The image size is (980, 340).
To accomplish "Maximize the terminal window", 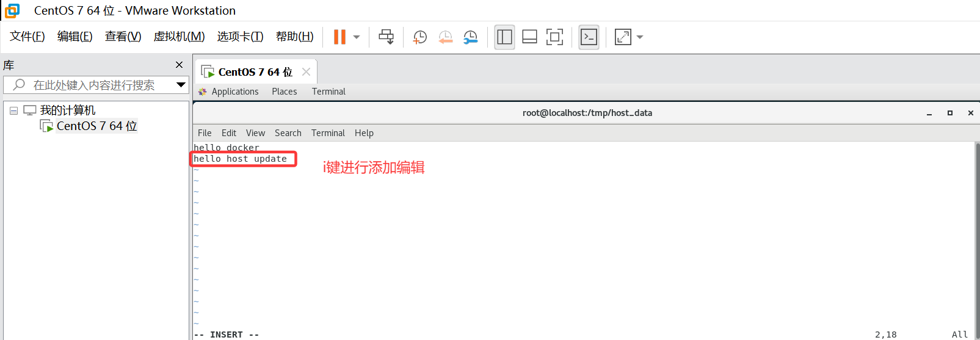I will coord(950,113).
